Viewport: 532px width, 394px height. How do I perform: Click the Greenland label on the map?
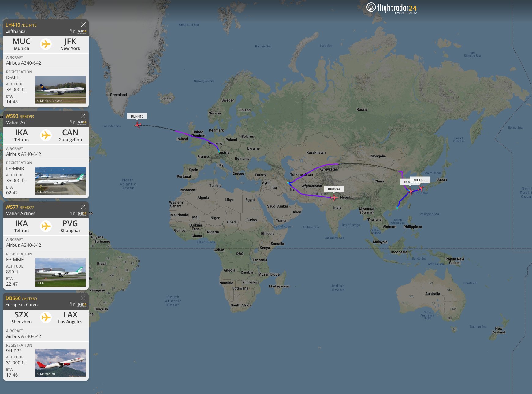[118, 95]
